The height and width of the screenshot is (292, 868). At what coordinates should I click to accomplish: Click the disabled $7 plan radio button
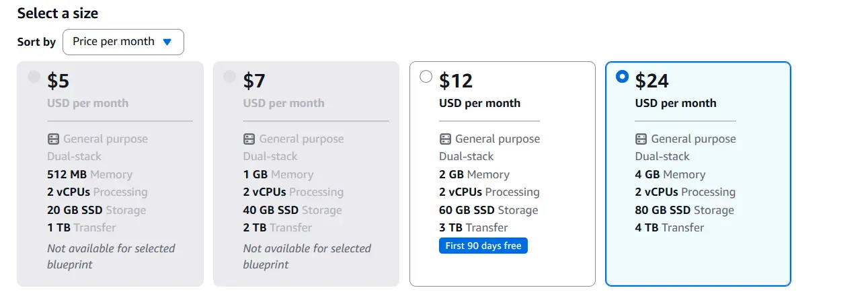[x=230, y=77]
